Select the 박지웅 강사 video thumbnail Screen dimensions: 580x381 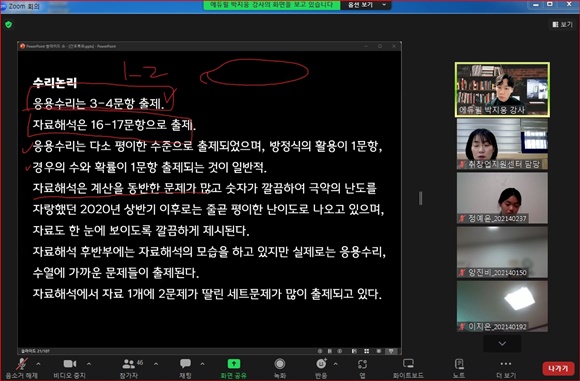[502, 90]
